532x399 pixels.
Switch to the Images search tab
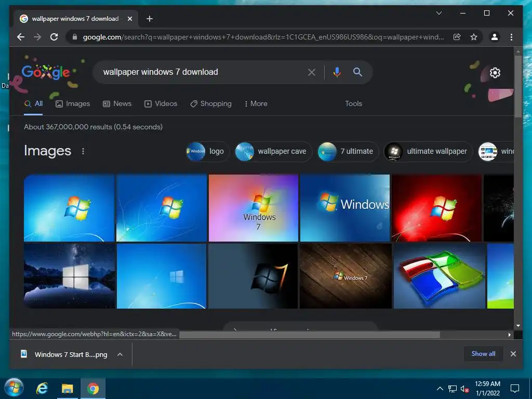coord(73,104)
